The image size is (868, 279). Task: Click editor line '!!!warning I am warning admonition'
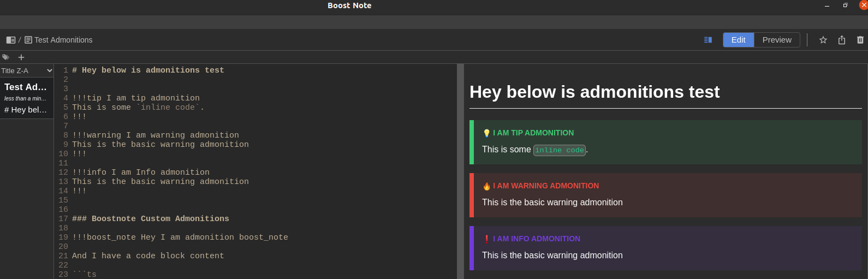click(156, 135)
